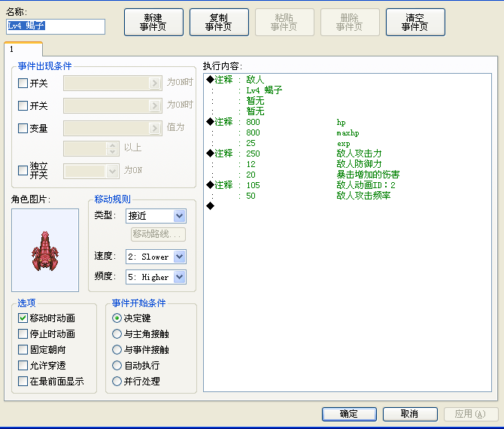Screen dimensions: 504x429
Task: Open the 速度 speed dropdown
Action: pos(156,257)
